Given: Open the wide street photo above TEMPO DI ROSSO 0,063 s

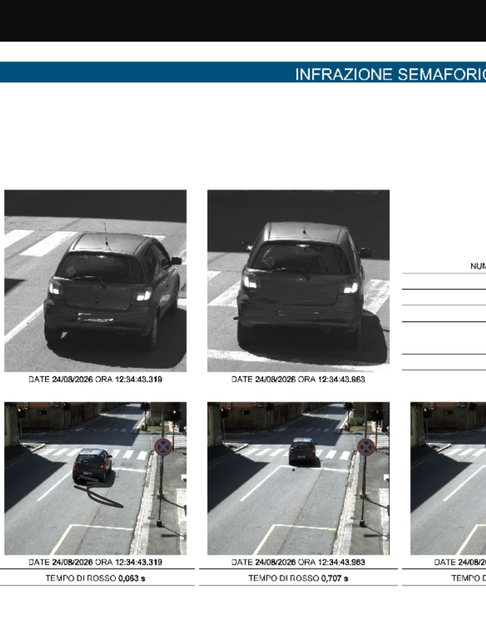Looking at the screenshot, I should point(95,478).
